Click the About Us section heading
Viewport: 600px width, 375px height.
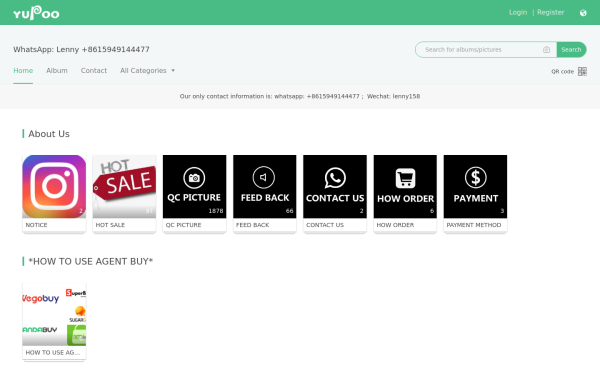coord(49,134)
